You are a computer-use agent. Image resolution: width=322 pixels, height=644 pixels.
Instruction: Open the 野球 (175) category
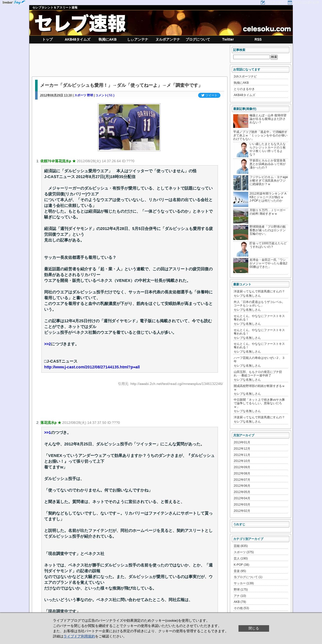tap(241, 590)
